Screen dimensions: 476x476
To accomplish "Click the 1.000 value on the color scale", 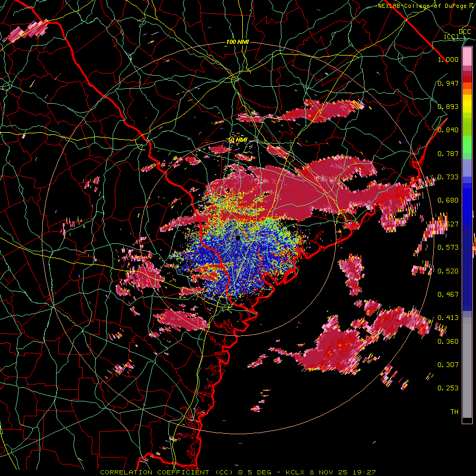I will pyautogui.click(x=448, y=59).
